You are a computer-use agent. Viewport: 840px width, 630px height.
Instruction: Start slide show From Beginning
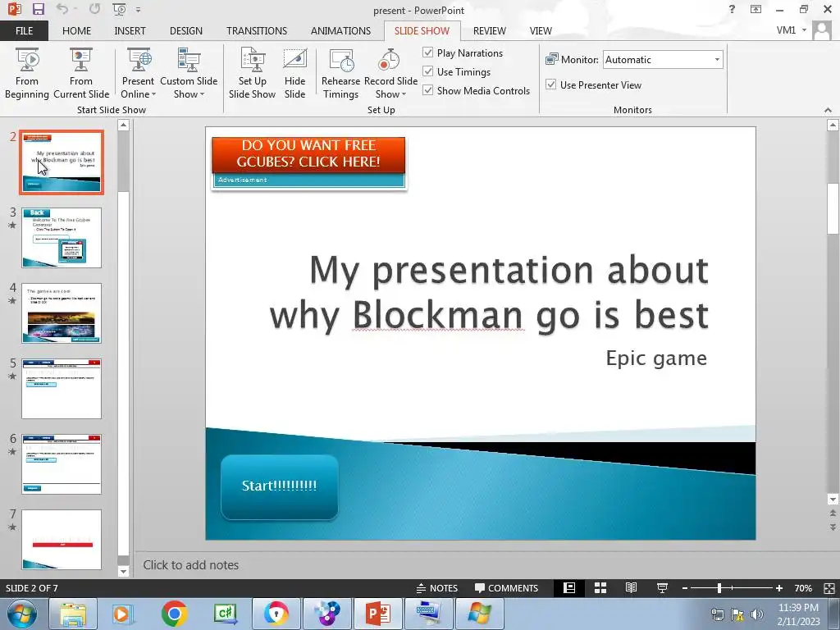click(27, 73)
